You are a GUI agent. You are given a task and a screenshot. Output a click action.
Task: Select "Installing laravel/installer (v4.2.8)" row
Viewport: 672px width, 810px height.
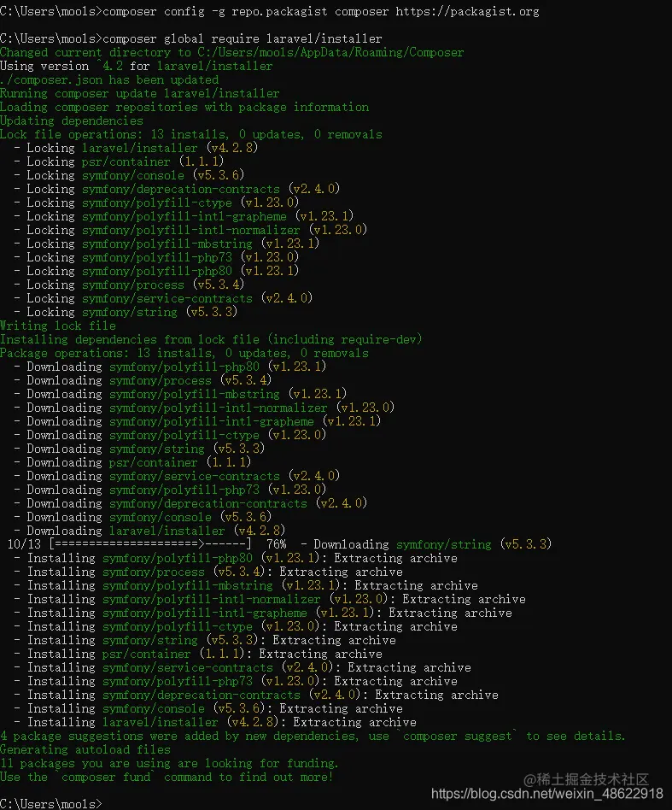[215, 722]
